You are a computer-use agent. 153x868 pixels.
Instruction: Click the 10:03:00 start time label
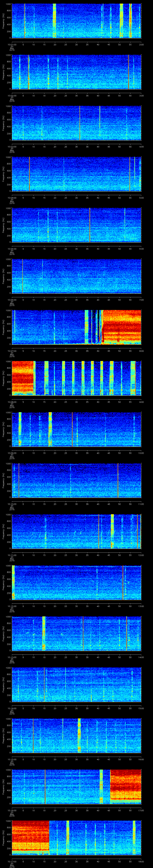[x=12, y=147]
